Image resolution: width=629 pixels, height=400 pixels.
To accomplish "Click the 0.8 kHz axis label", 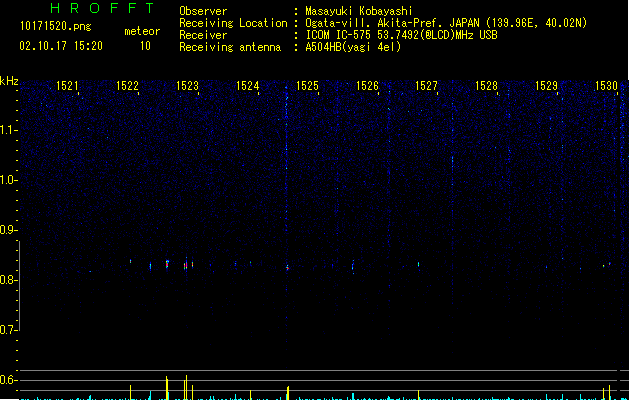I will (8, 280).
